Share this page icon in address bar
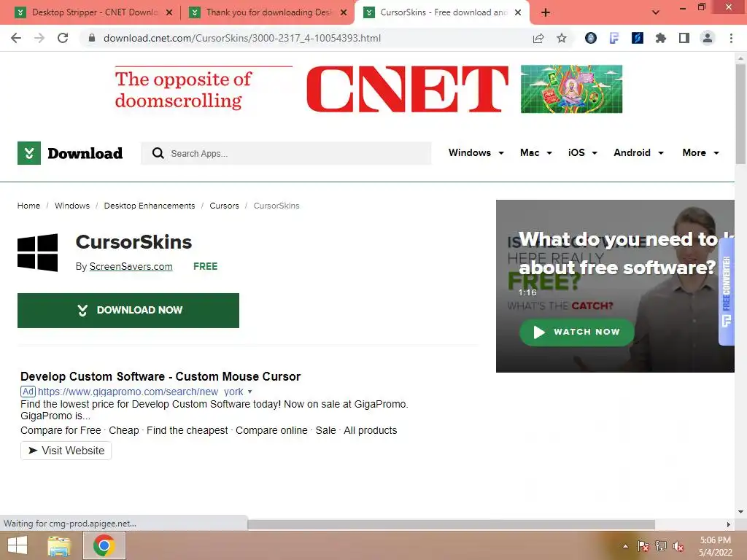 click(x=538, y=38)
